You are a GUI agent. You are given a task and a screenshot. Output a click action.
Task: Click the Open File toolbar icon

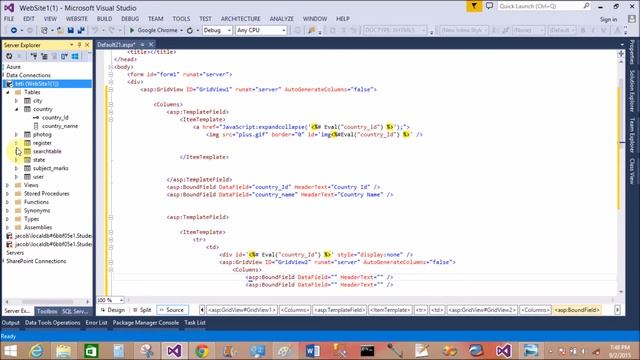pyautogui.click(x=60, y=30)
